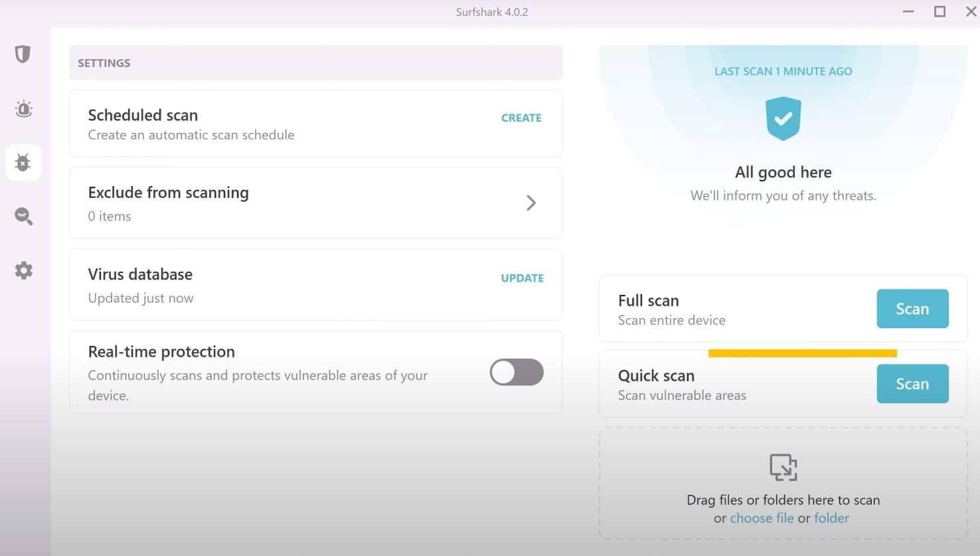Select the Antivirus bug icon in sidebar
The image size is (980, 556).
23,162
